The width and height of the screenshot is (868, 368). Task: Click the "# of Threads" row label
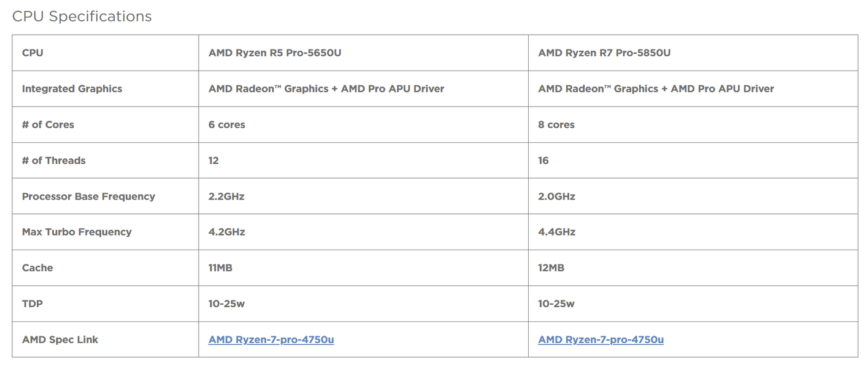(53, 161)
